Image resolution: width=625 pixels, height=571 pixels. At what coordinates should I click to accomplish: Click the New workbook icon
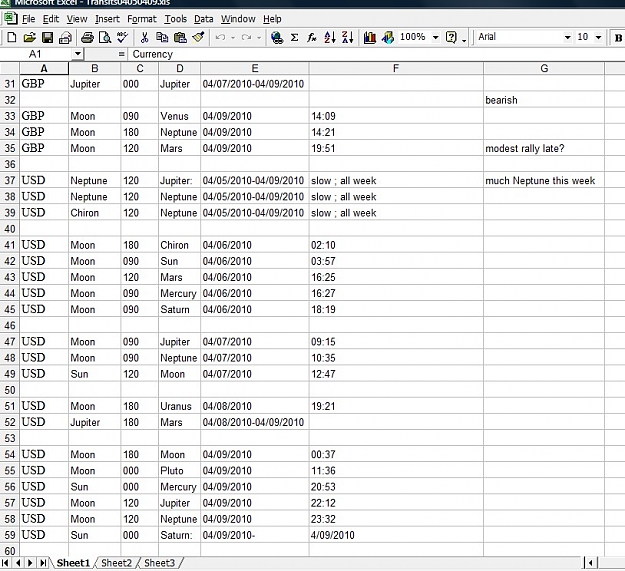click(12, 37)
